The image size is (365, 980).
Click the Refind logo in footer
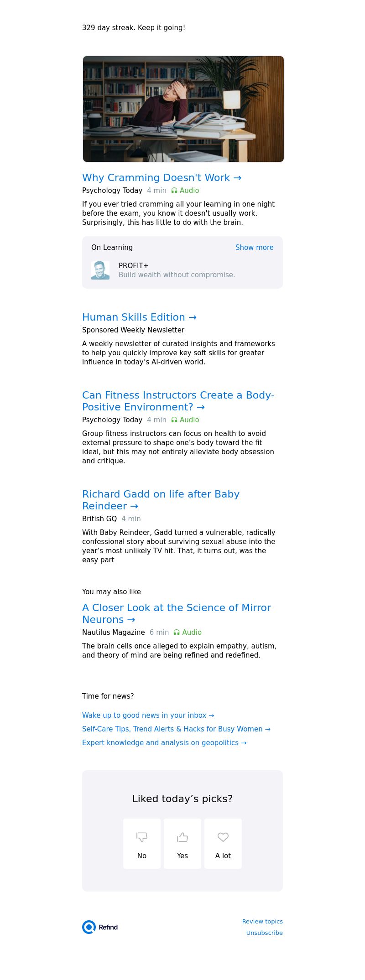point(100,927)
